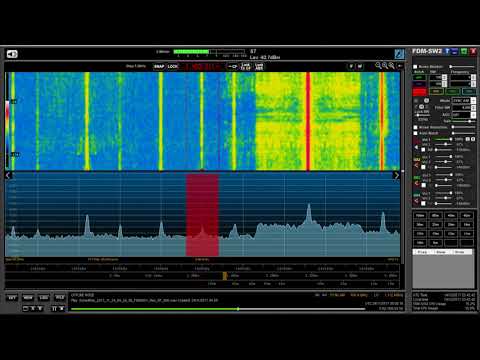Toggle the first receiver's squelch checkbox
The height and width of the screenshot is (360, 480).
pos(423,150)
